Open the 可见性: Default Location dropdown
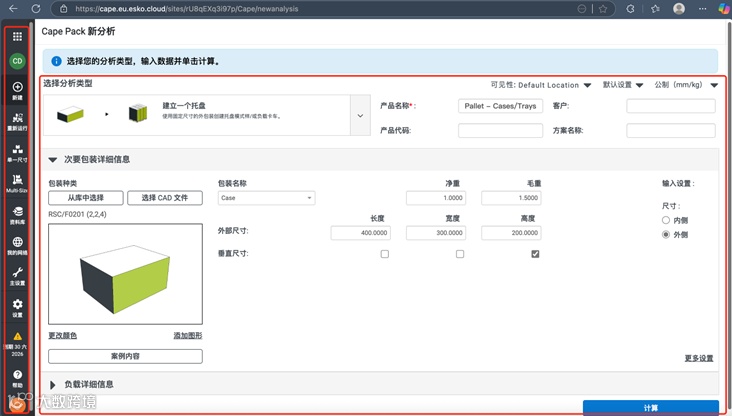Viewport: 732px width, 416px height. (541, 85)
